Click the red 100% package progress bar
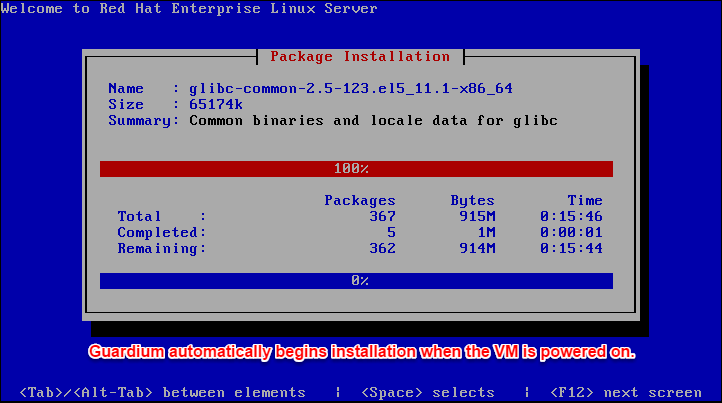722x403 pixels. (356, 168)
